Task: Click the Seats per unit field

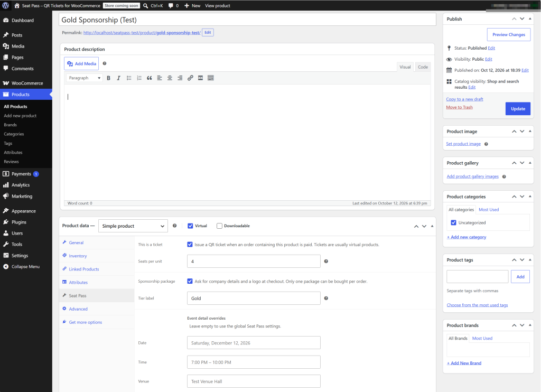Action: click(x=254, y=261)
